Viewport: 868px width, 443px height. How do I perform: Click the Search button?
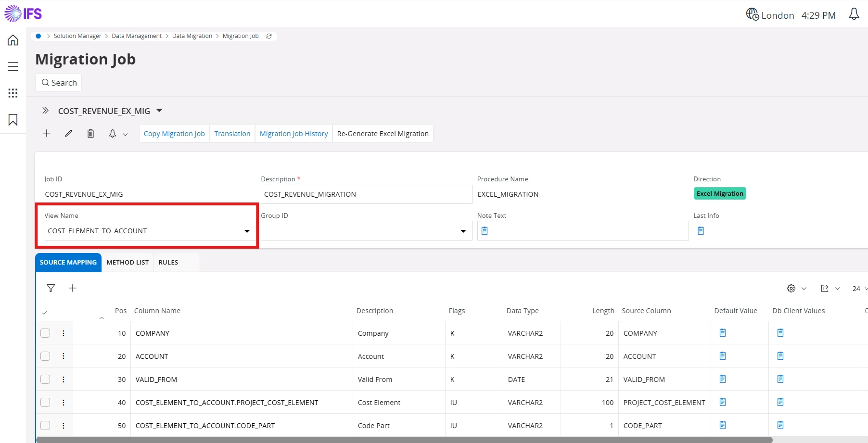[x=59, y=83]
